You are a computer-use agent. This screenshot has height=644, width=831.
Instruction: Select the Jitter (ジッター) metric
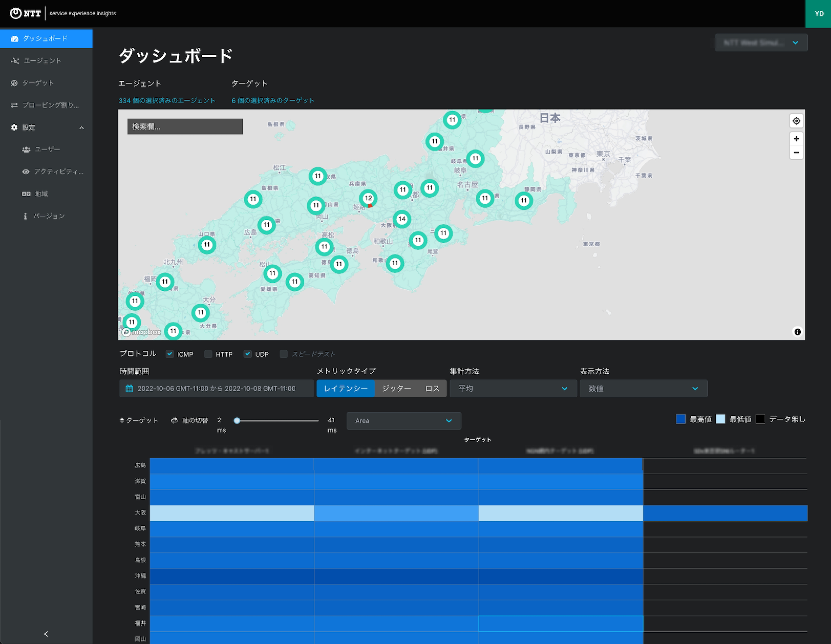[x=396, y=388]
